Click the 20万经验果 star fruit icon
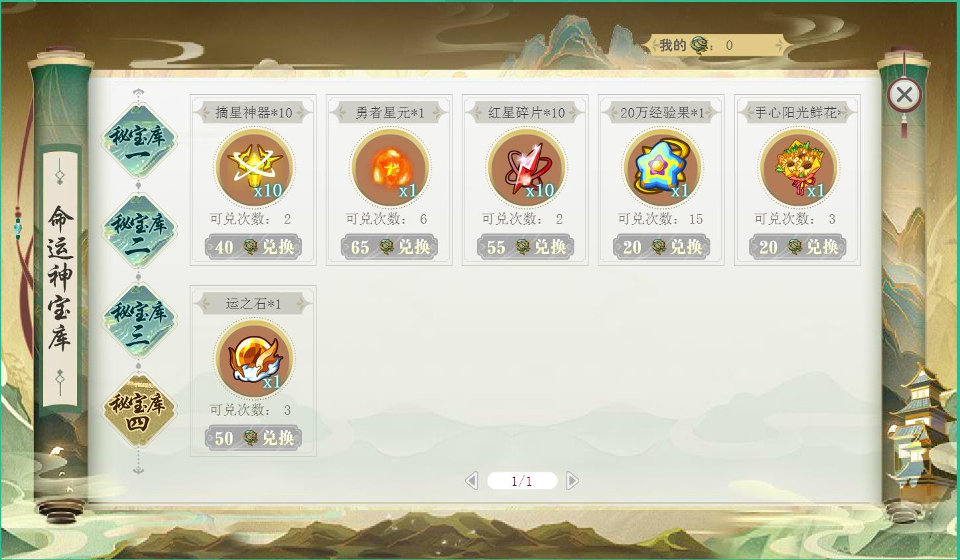Screen dimensions: 960x560 (x=662, y=168)
